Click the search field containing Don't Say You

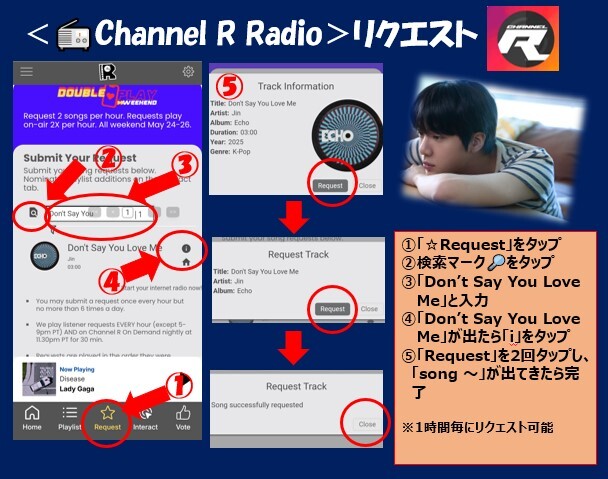100,213
